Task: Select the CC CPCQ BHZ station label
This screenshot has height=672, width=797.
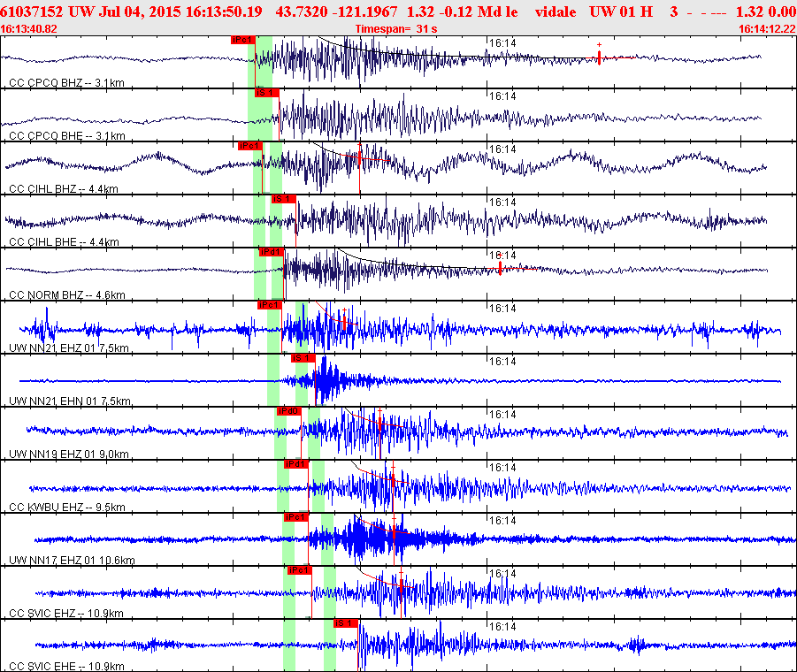Action: 66,83
